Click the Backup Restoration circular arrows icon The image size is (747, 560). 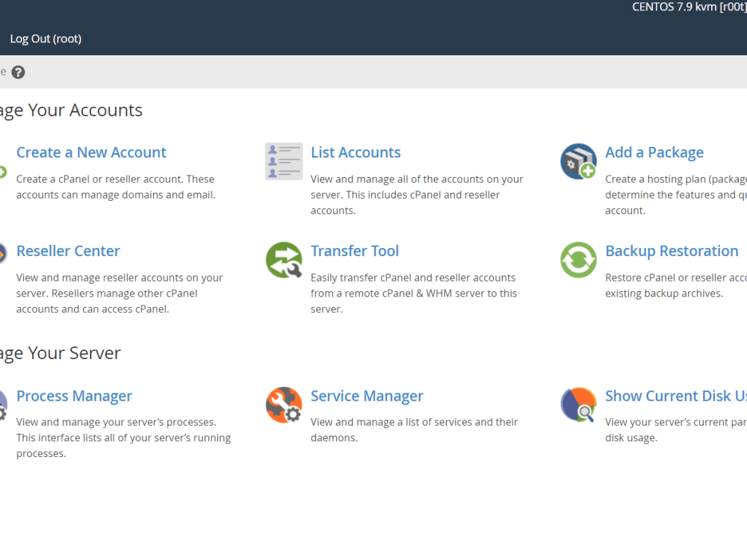[577, 260]
